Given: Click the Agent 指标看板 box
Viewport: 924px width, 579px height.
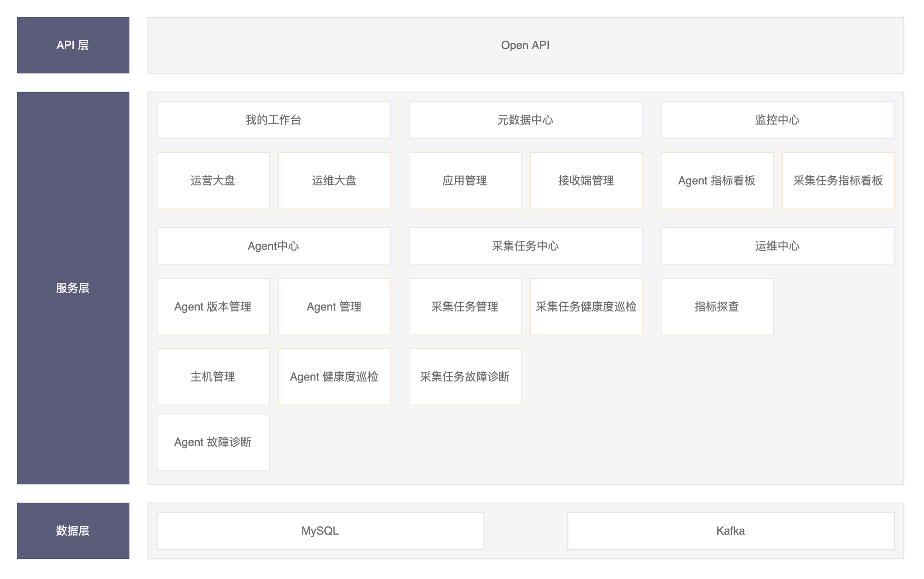Looking at the screenshot, I should point(717,181).
